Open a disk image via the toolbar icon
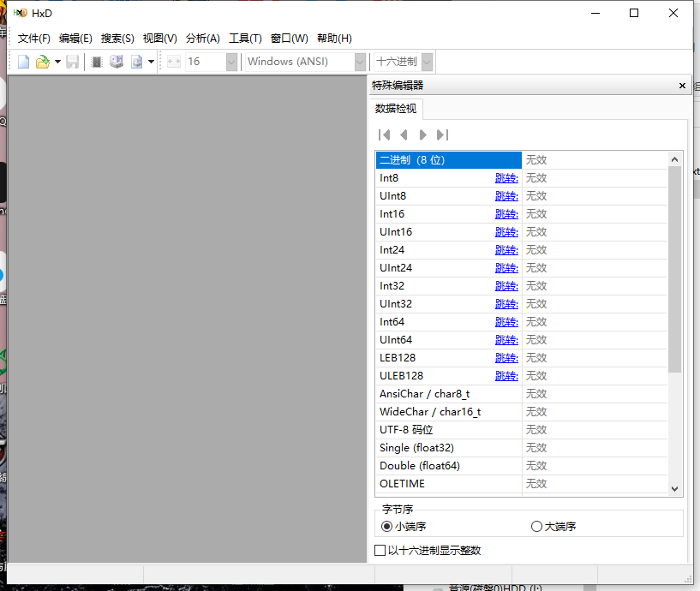The image size is (700, 591). pos(136,61)
